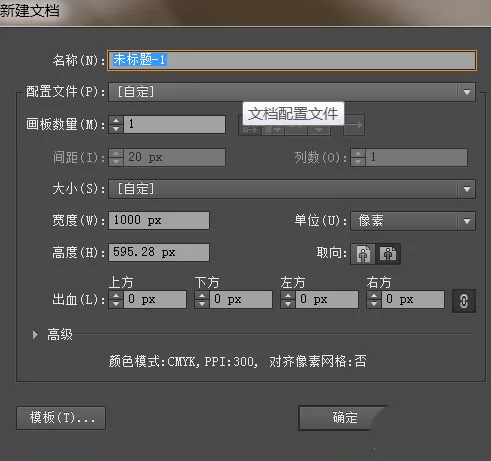Open the 单位 units dropdown
The height and width of the screenshot is (461, 491).
[413, 221]
